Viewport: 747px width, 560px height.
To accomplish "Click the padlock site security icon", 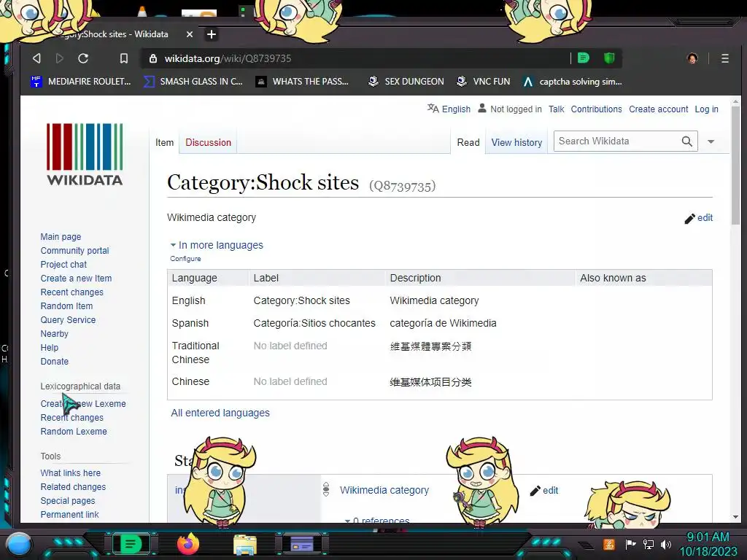I will pos(153,58).
